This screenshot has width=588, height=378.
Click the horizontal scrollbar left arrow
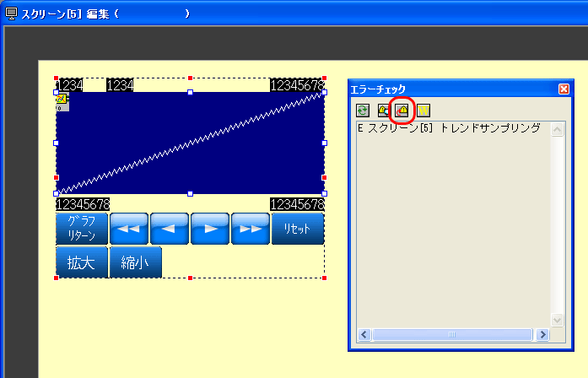click(x=364, y=335)
